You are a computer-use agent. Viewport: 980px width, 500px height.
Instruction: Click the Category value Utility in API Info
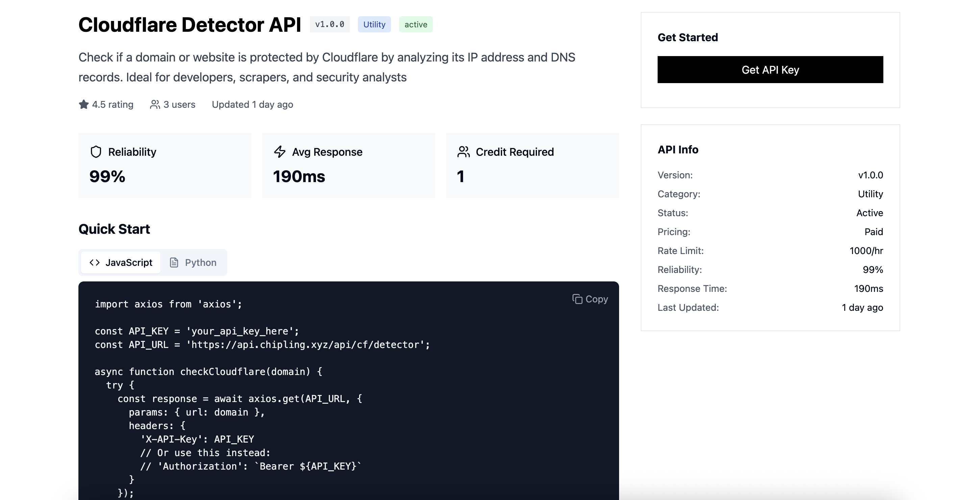tap(870, 194)
